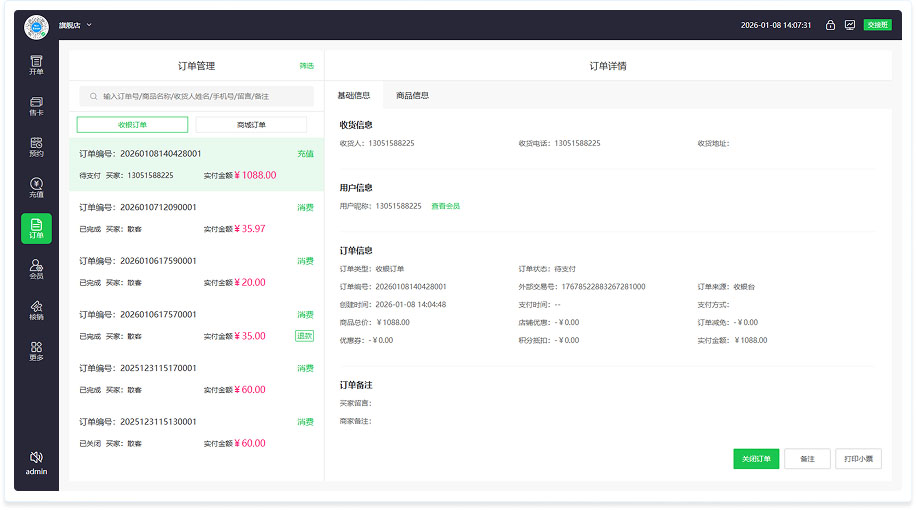This screenshot has width=916, height=510.
Task: Click the 更多 more grid icon
Action: coord(36,350)
